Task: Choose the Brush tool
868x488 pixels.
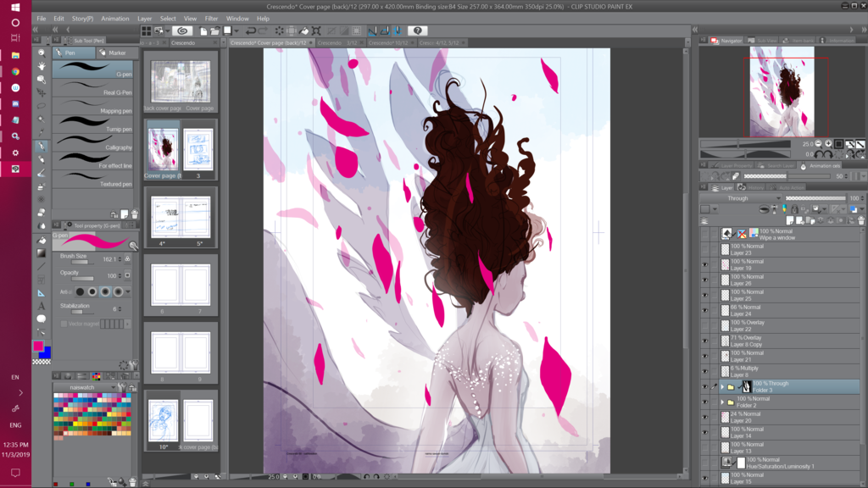Action: (x=42, y=173)
